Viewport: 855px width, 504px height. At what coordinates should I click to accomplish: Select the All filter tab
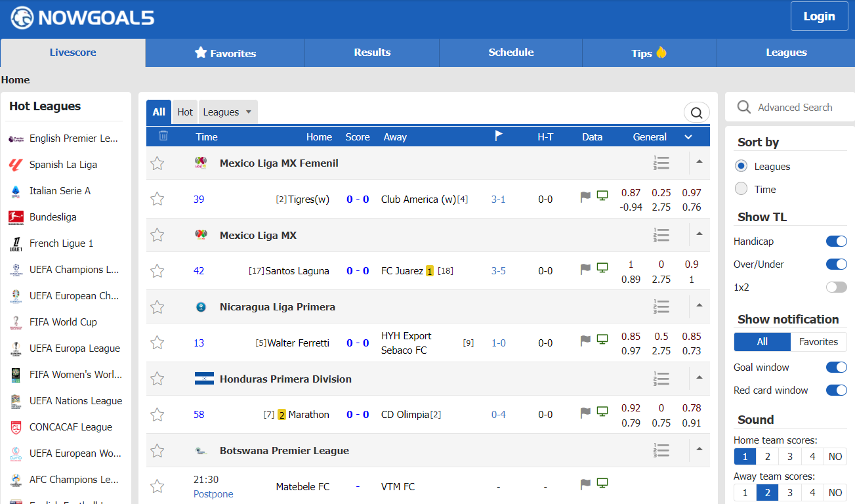point(159,112)
